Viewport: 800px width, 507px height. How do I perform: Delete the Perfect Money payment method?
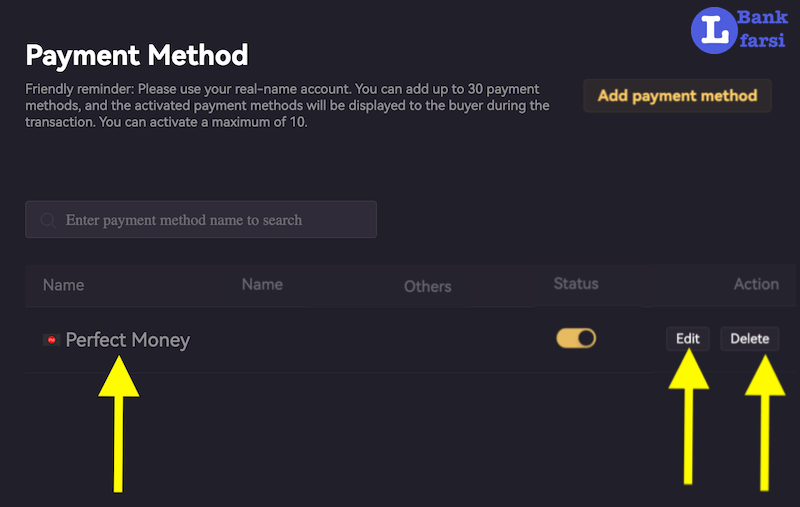(x=749, y=339)
